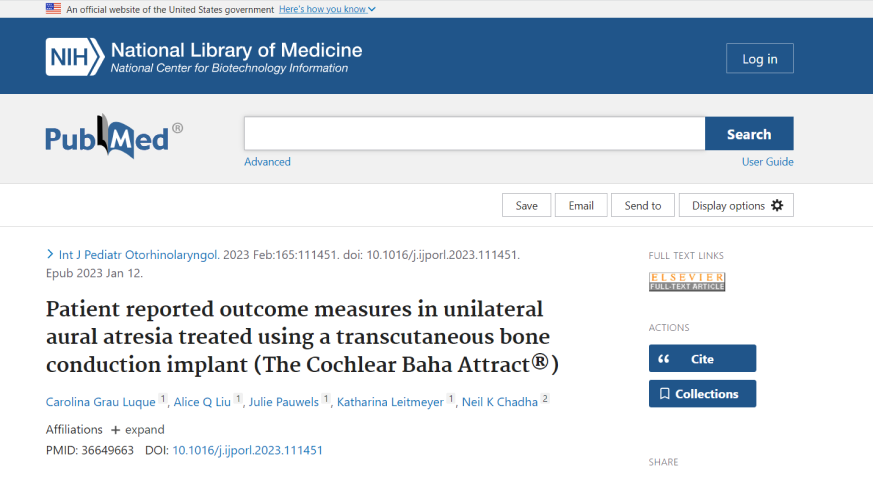Click the Email button
The height and width of the screenshot is (477, 873).
coord(581,205)
